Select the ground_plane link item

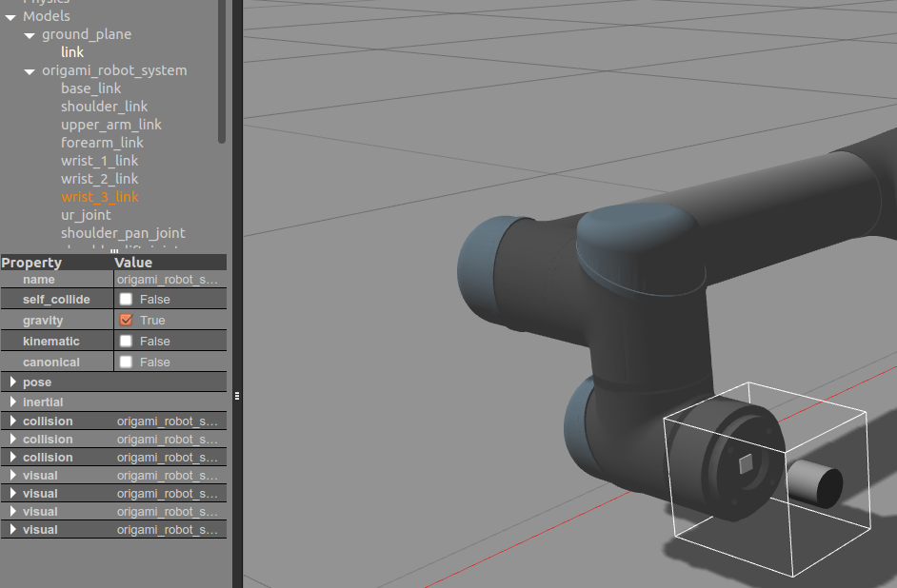(71, 51)
